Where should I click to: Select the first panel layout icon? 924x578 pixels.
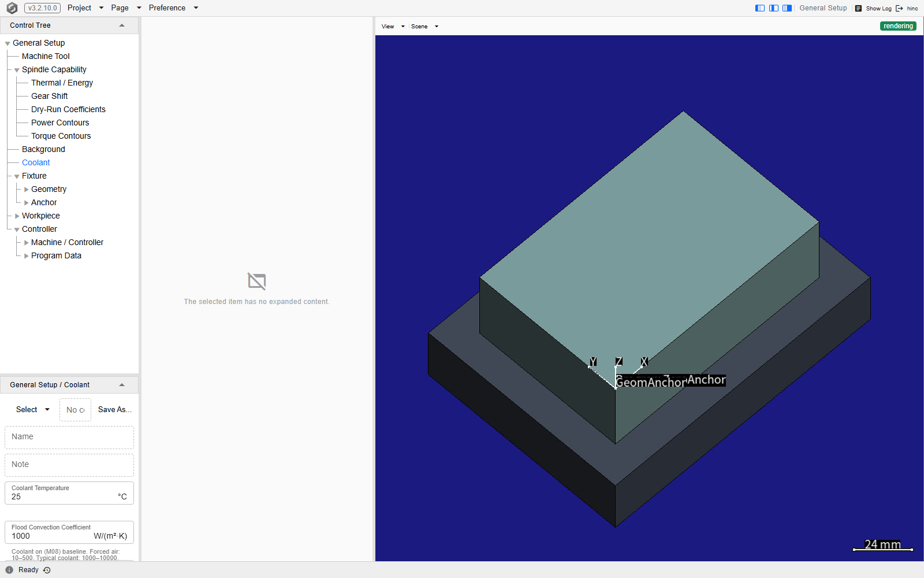click(760, 8)
